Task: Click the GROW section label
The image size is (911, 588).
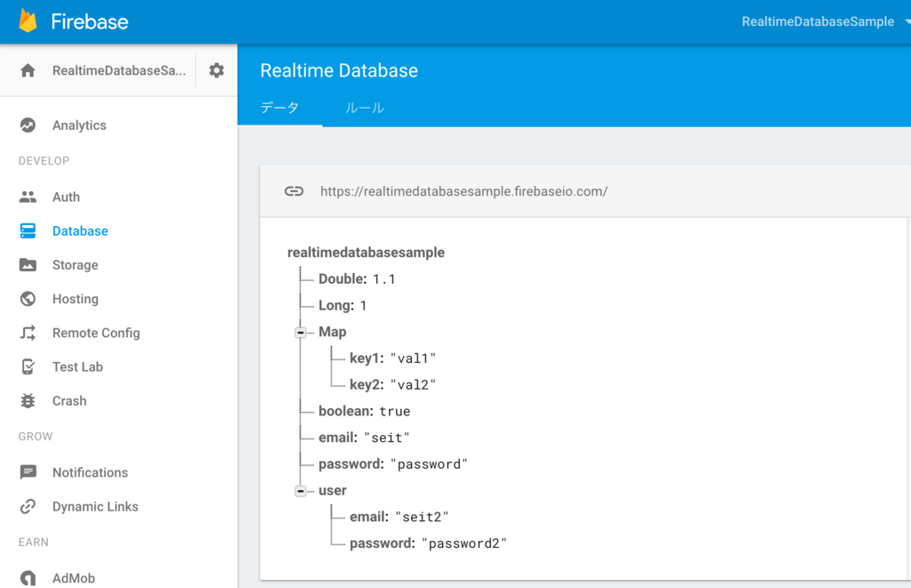Action: click(x=36, y=437)
